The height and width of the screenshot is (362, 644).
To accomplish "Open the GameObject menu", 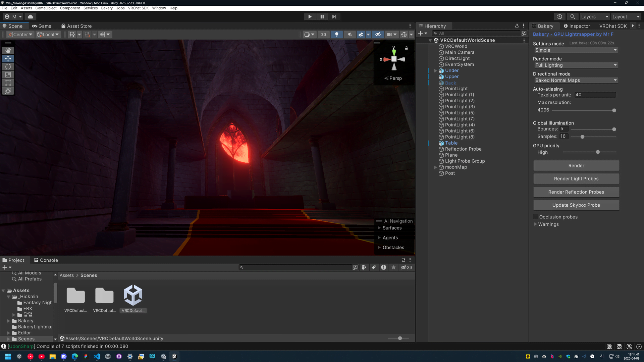I will (46, 8).
